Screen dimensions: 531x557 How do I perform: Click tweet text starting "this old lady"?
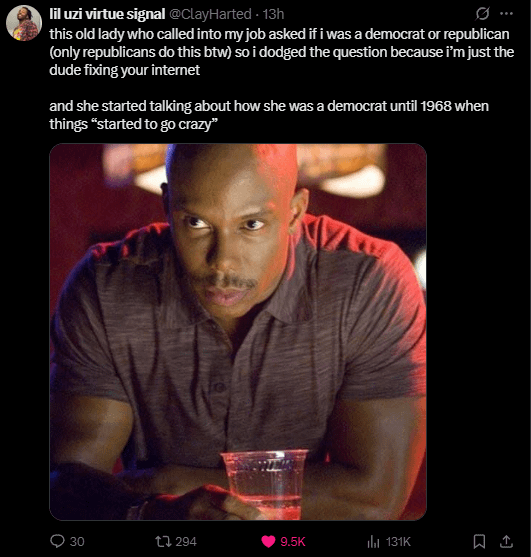(282, 52)
